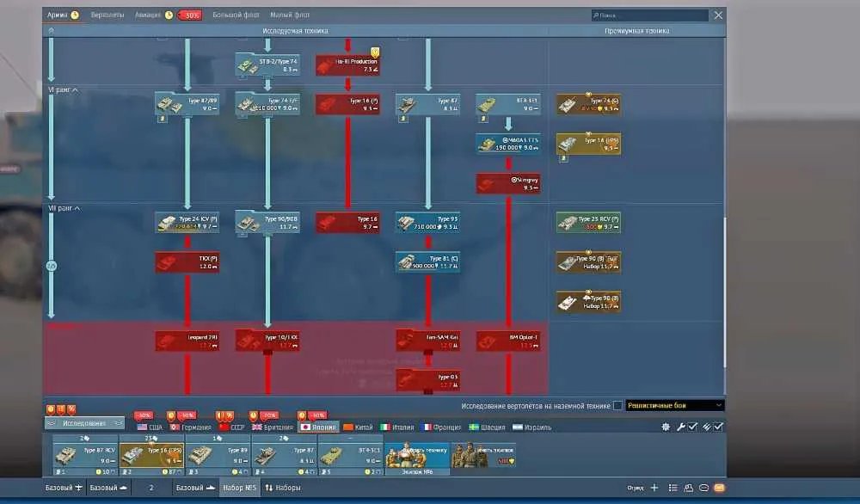Select the Stingray vehicle in the tree
This screenshot has height=504, width=860.
(x=508, y=183)
